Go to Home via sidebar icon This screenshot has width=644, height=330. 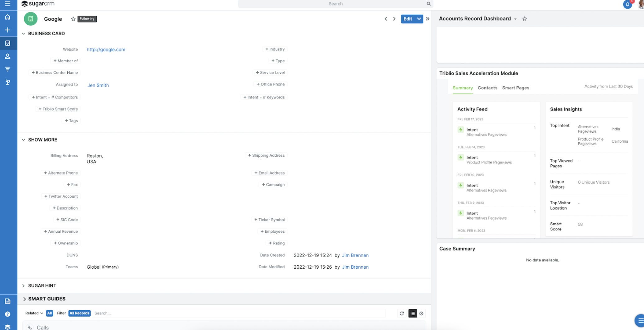pyautogui.click(x=7, y=17)
